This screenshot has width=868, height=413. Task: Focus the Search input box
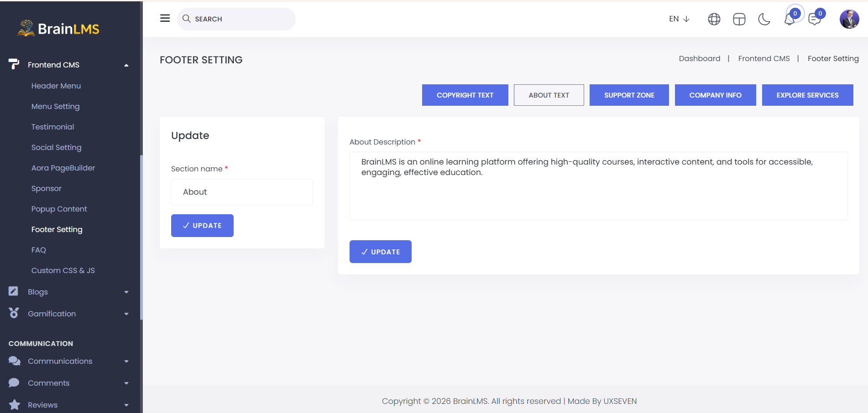pyautogui.click(x=236, y=19)
